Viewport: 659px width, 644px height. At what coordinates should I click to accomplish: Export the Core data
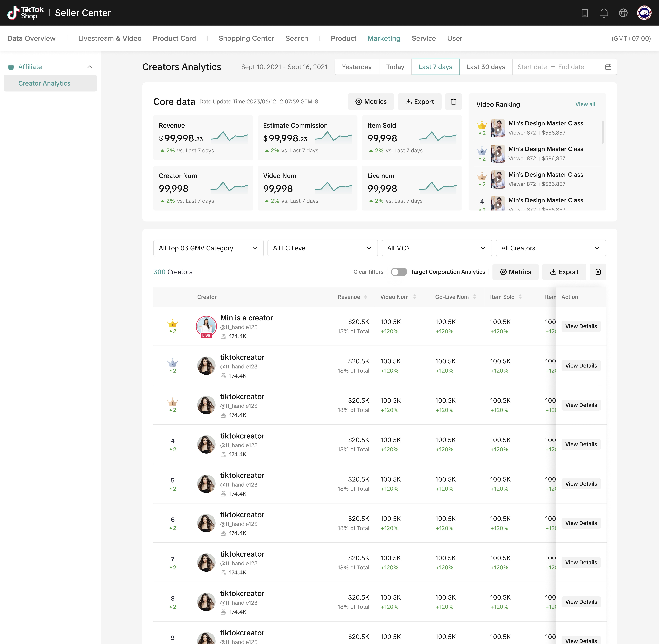click(420, 102)
